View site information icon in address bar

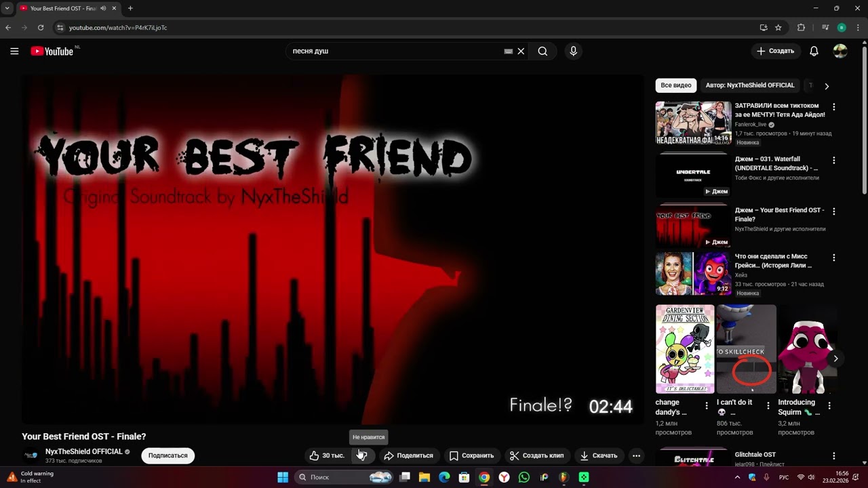pos(60,28)
